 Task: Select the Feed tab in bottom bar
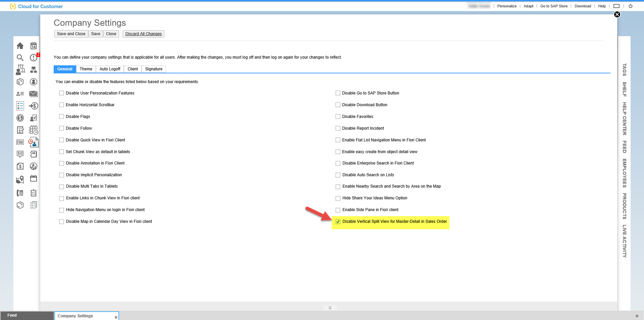coord(27,315)
